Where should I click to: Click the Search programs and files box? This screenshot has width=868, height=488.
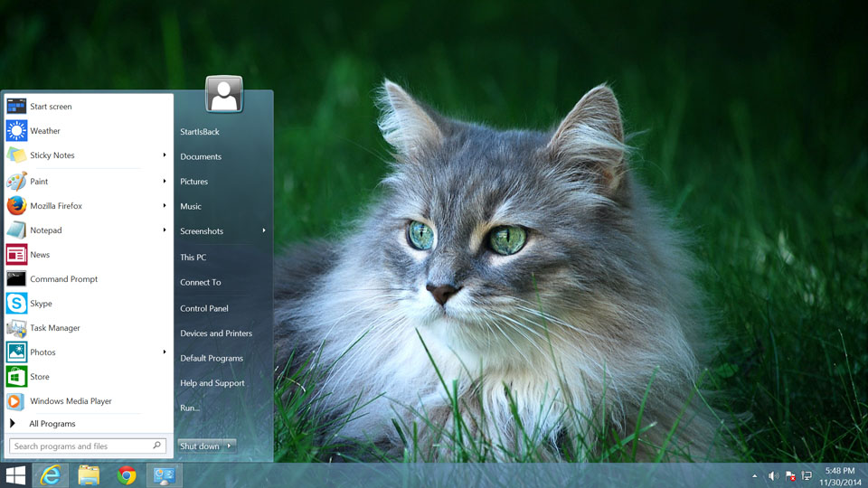click(x=81, y=446)
